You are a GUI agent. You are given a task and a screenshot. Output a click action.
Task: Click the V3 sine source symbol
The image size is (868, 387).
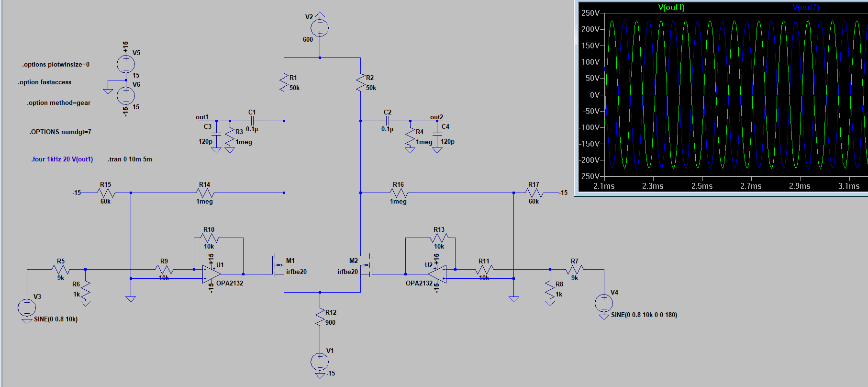[27, 308]
